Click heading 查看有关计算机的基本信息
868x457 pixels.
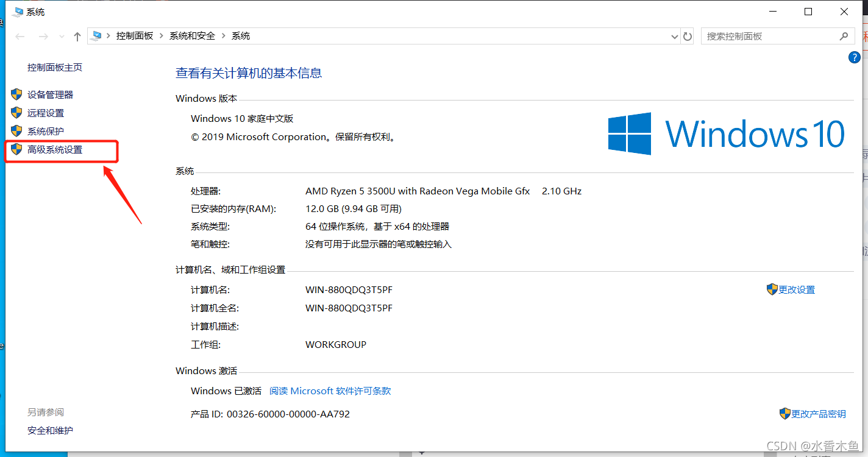click(x=249, y=73)
